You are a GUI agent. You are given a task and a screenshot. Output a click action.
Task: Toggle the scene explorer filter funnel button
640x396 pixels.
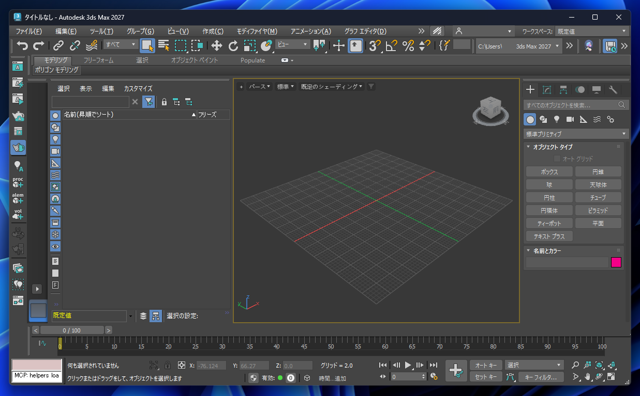149,102
